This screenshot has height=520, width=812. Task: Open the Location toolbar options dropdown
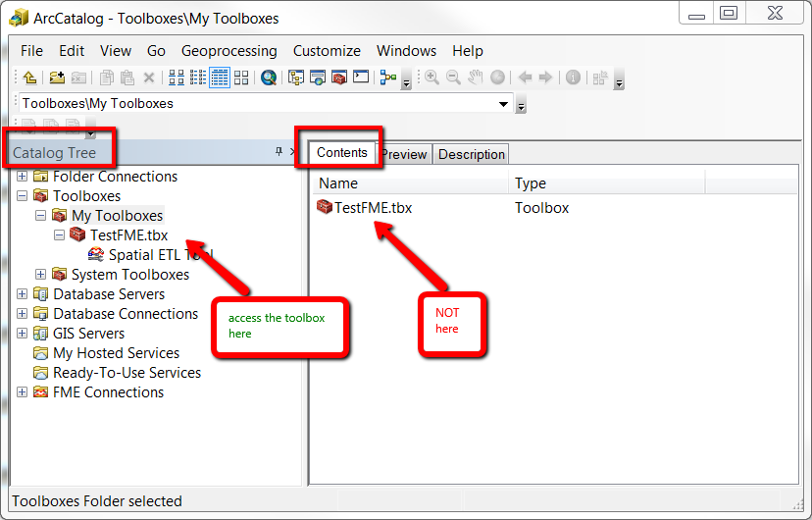point(521,104)
